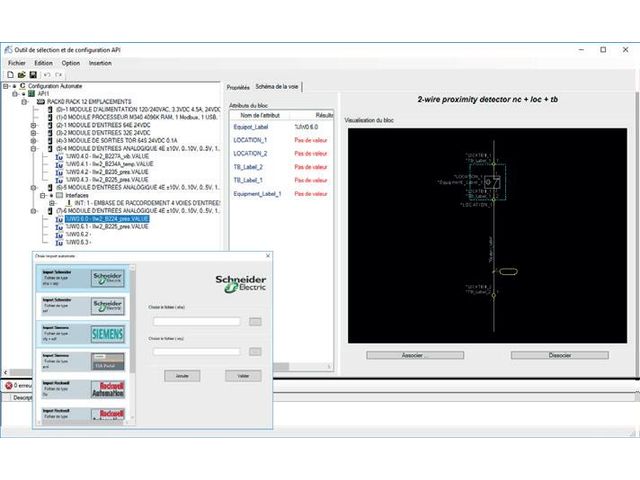Open the Insertion menu

pyautogui.click(x=100, y=63)
